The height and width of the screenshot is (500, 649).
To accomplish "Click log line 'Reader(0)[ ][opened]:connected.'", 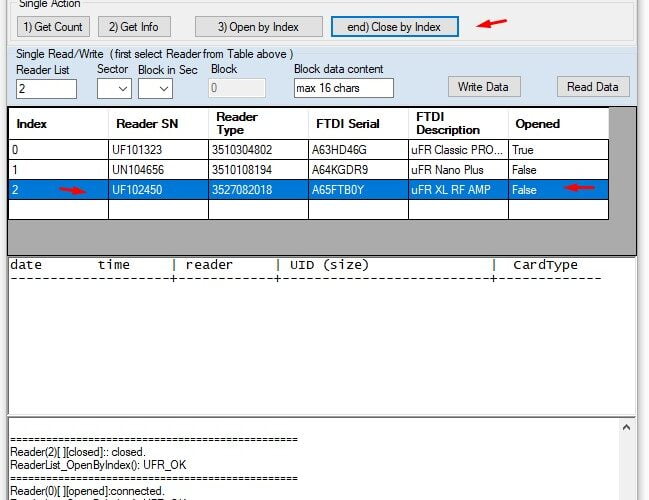I will (87, 491).
